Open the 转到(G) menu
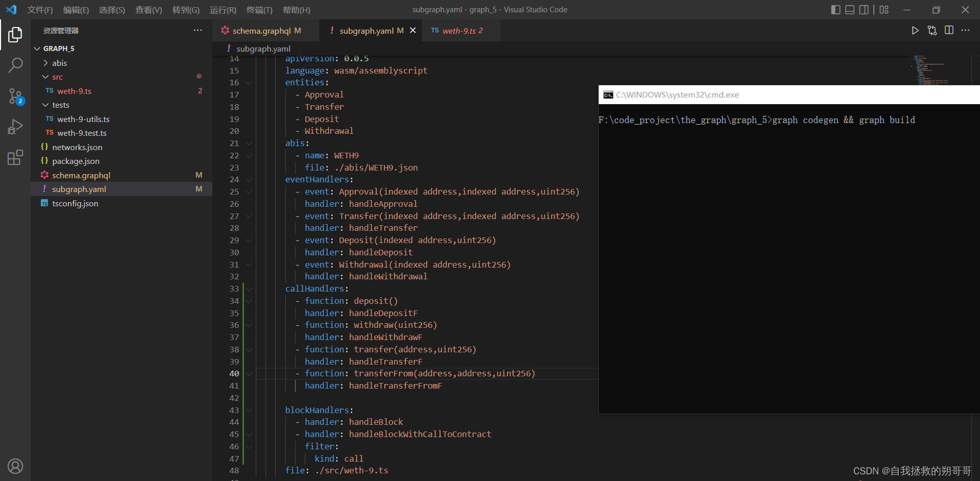980x481 pixels. pyautogui.click(x=186, y=10)
